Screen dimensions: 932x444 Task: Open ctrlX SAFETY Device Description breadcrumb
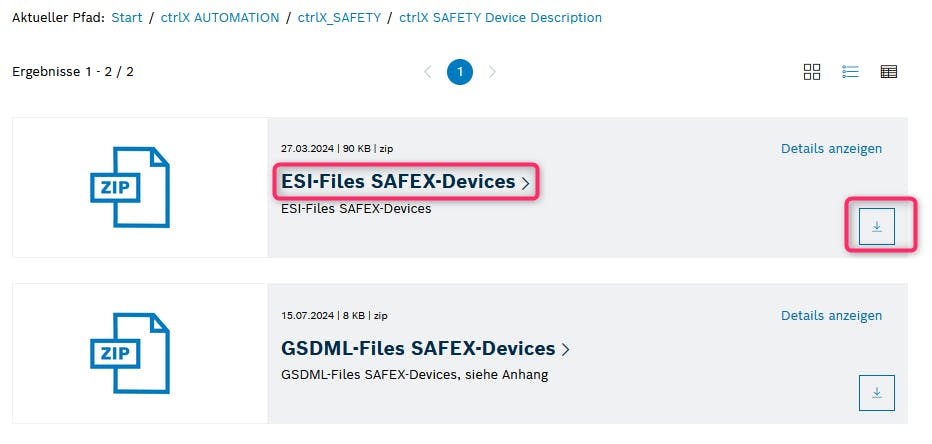tap(500, 18)
